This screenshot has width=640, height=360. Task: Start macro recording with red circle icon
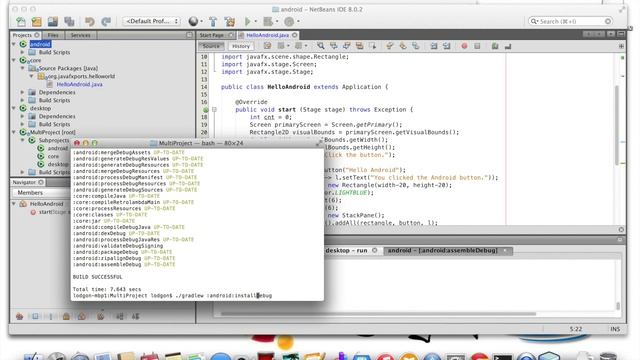(x=464, y=46)
